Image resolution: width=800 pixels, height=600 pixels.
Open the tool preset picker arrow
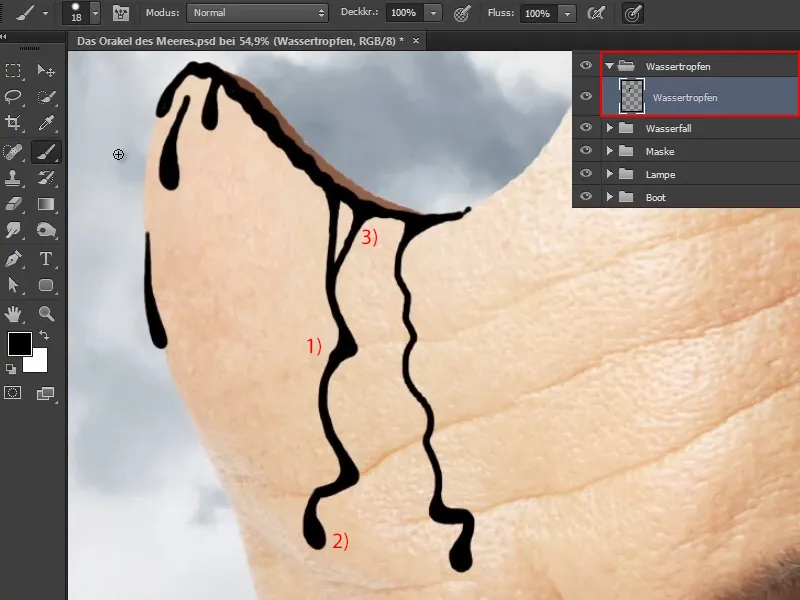tap(45, 13)
